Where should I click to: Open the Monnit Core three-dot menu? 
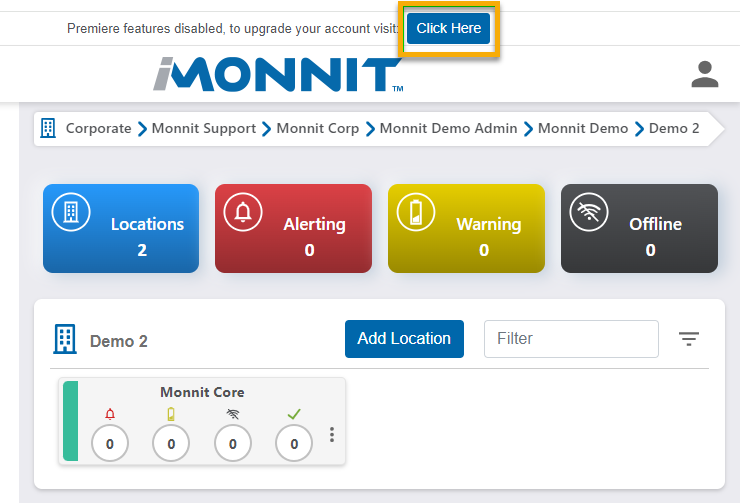(x=332, y=435)
